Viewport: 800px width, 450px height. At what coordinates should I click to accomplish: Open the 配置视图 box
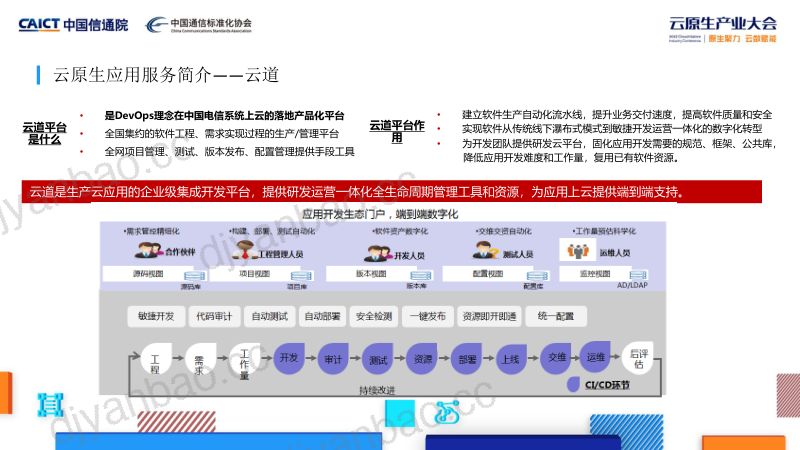point(488,273)
